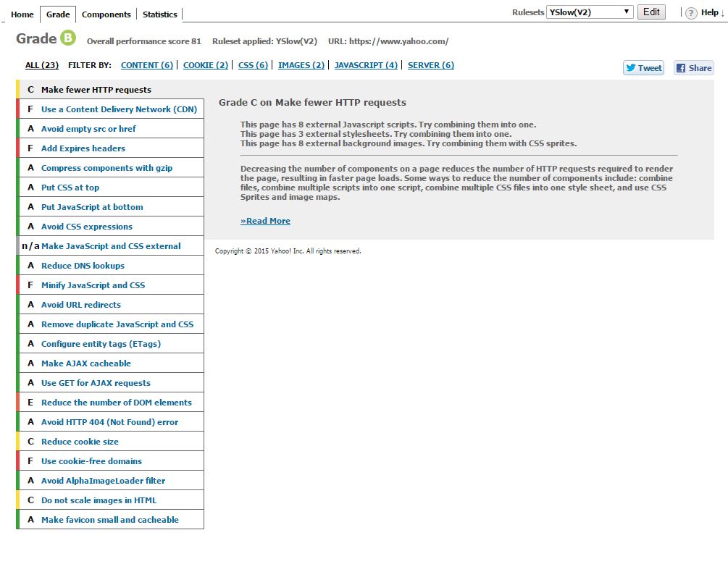This screenshot has width=728, height=572.
Task: Select Make favicon small and cacheable rule
Action: coord(111,520)
